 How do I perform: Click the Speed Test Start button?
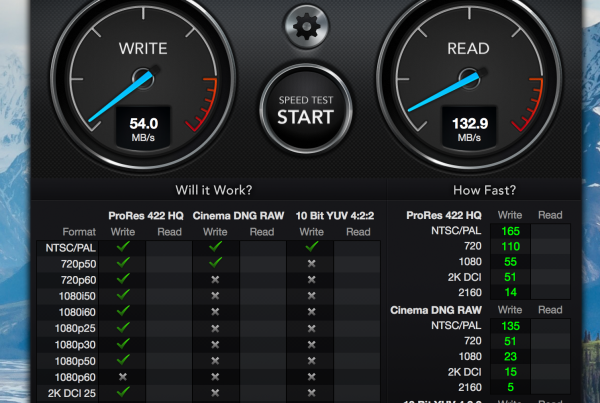coord(306,109)
